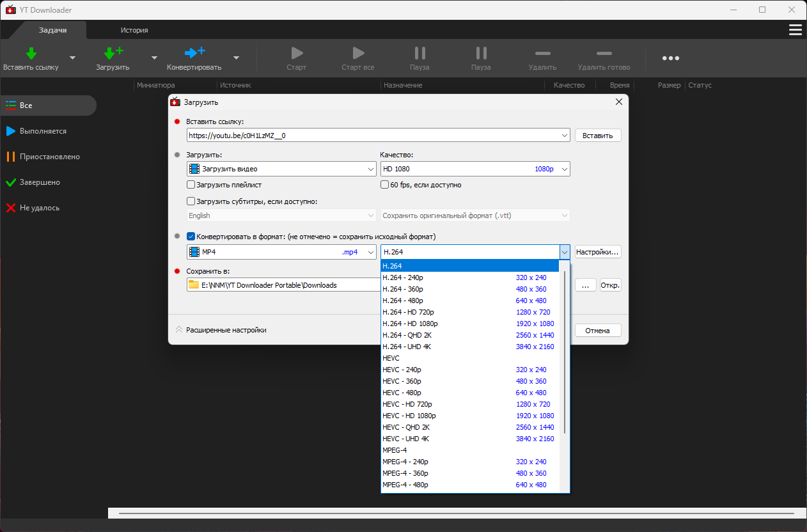Image resolution: width=807 pixels, height=532 pixels.
Task: Switch to the Задачи tab
Action: click(52, 30)
